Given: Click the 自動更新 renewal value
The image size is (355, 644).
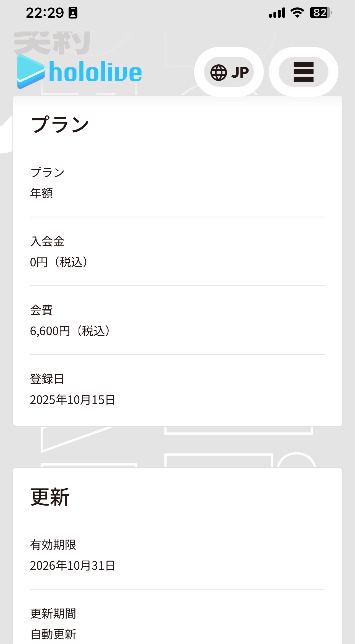Looking at the screenshot, I should tap(53, 634).
